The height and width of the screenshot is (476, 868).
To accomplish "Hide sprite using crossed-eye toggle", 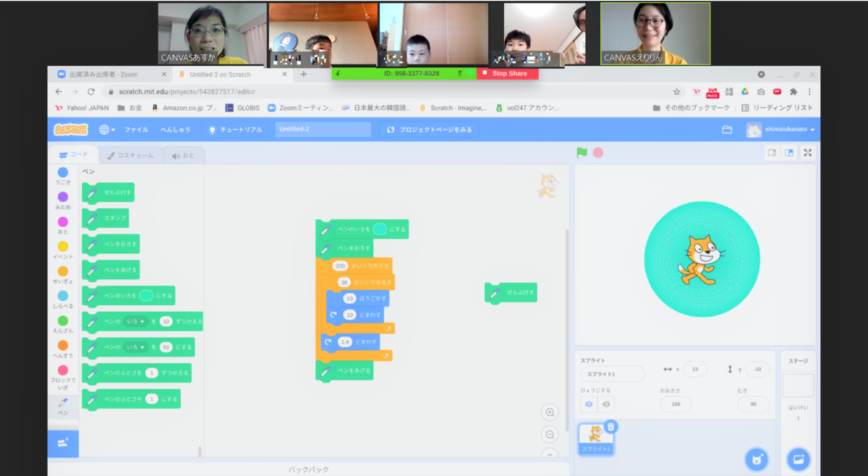I will (x=606, y=404).
